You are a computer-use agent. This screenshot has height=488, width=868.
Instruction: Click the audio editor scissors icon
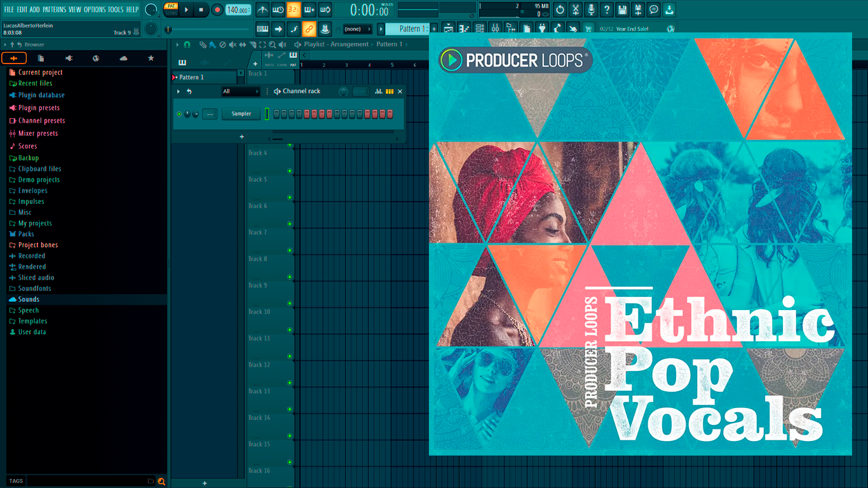576,10
